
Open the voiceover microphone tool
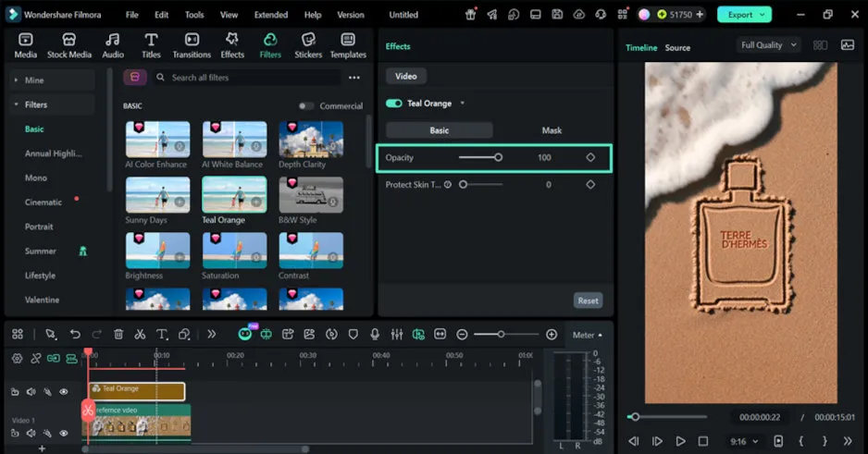375,334
